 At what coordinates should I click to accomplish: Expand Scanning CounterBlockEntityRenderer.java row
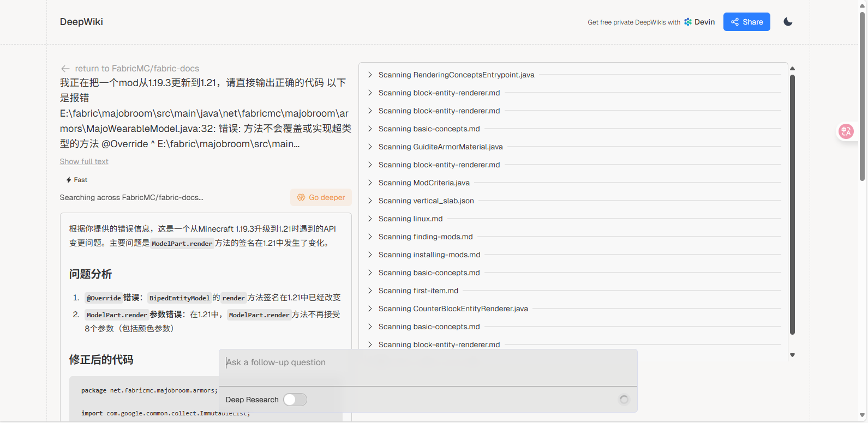pyautogui.click(x=574, y=309)
